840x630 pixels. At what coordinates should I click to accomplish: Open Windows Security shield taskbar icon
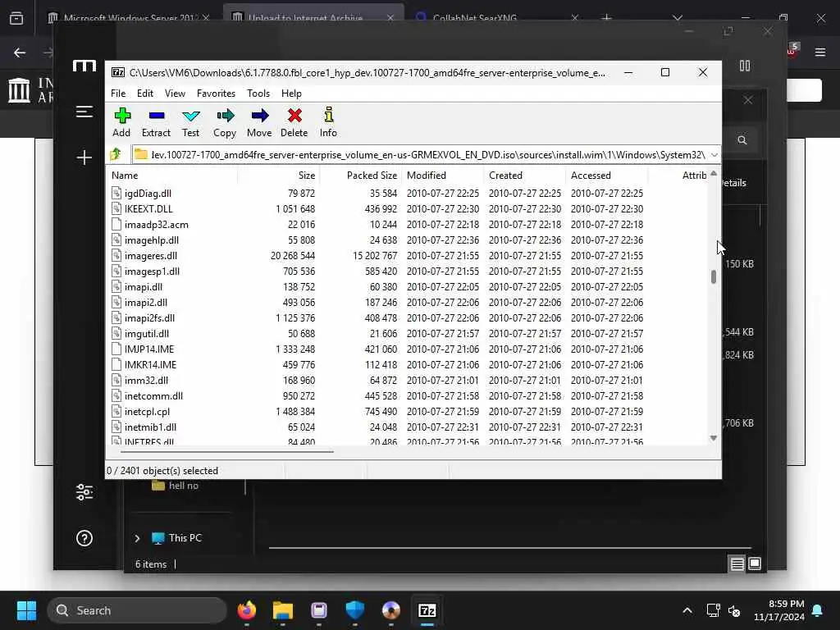pos(354,610)
